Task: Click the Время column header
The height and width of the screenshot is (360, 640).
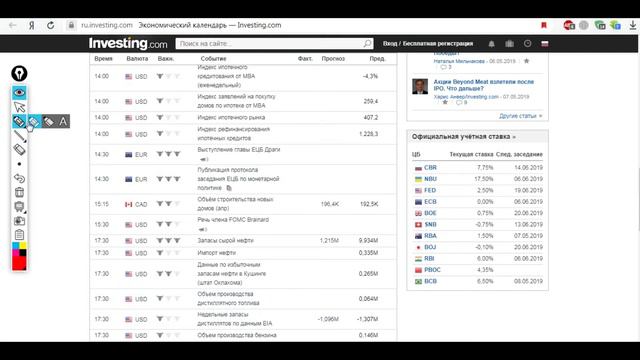Action: click(x=103, y=59)
